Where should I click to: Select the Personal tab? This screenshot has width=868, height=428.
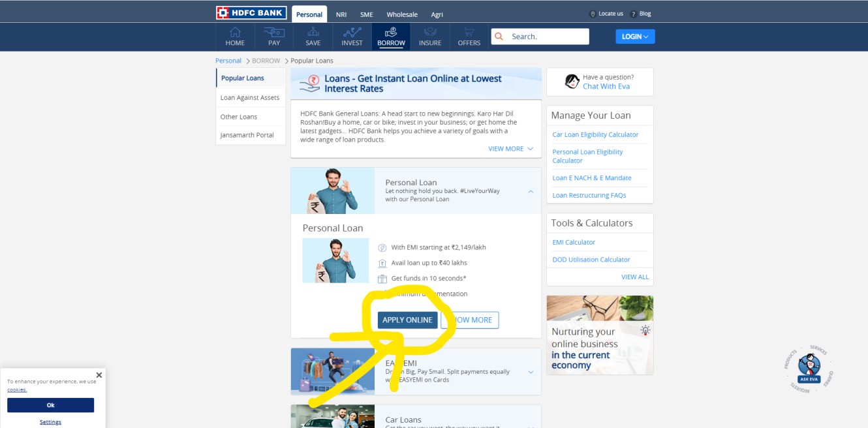[x=309, y=14]
